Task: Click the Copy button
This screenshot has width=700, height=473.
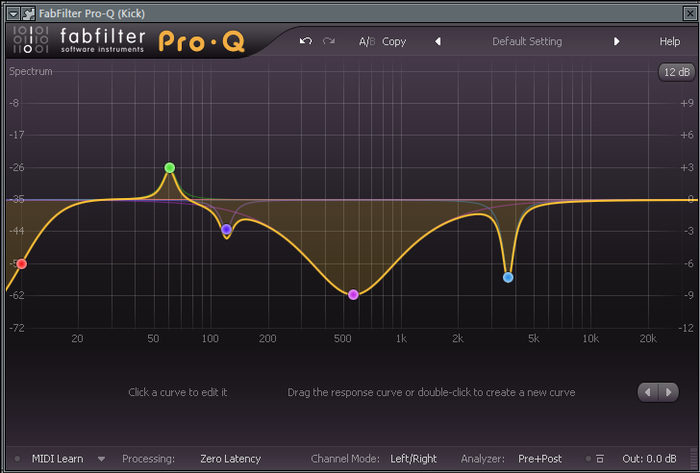Action: coord(394,41)
